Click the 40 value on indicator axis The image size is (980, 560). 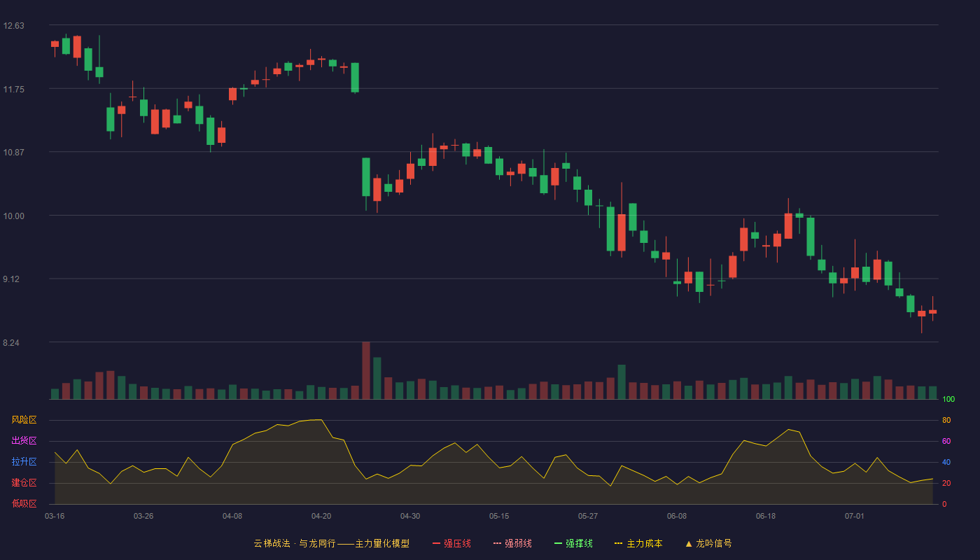pos(946,462)
